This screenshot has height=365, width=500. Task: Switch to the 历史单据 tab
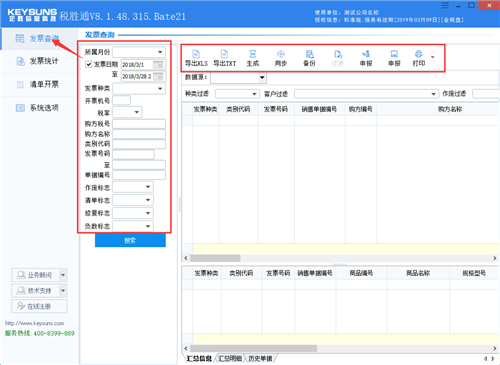(260, 358)
